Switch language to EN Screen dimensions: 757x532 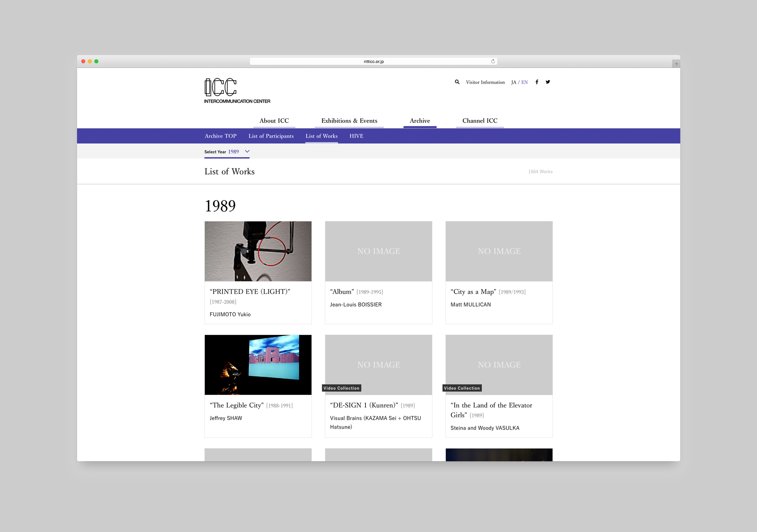pyautogui.click(x=524, y=82)
